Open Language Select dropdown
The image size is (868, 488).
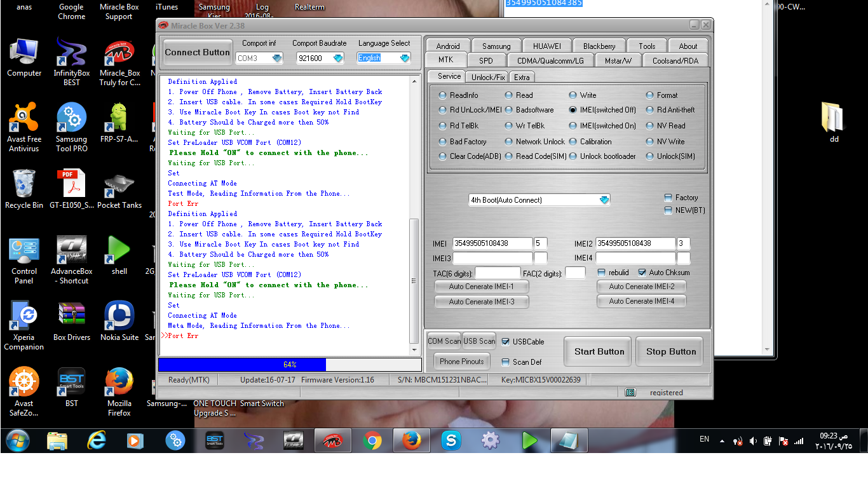384,58
